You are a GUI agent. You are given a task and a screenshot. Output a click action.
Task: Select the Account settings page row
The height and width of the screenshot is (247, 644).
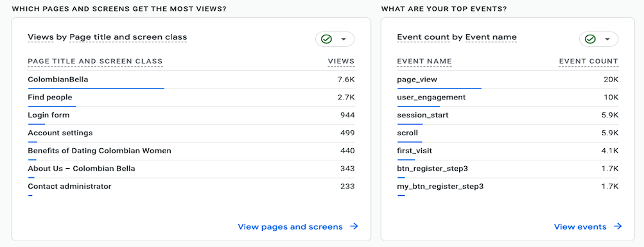(191, 133)
